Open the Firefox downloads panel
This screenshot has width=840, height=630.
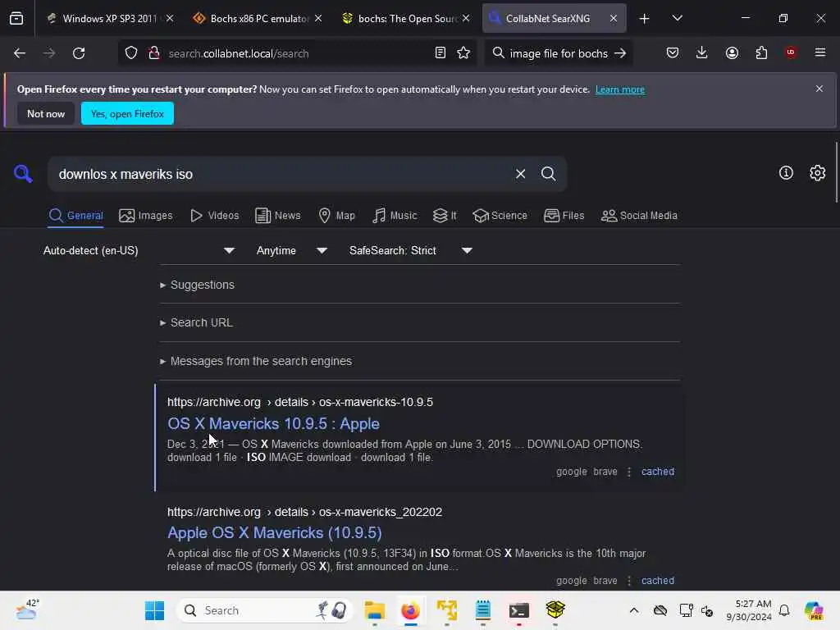pos(702,52)
